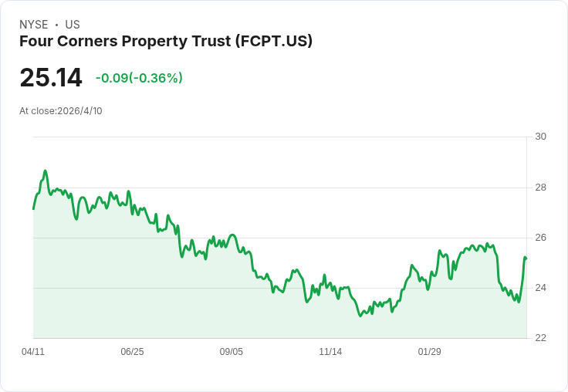Click the final data point of the line
Viewport: 568px width, 392px height.
pyautogui.click(x=526, y=259)
